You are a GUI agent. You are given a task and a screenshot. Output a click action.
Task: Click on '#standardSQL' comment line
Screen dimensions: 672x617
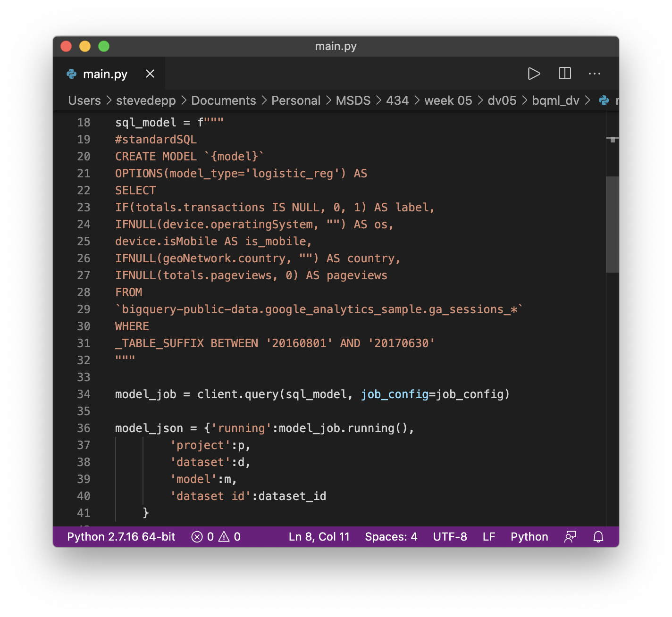[x=156, y=140]
